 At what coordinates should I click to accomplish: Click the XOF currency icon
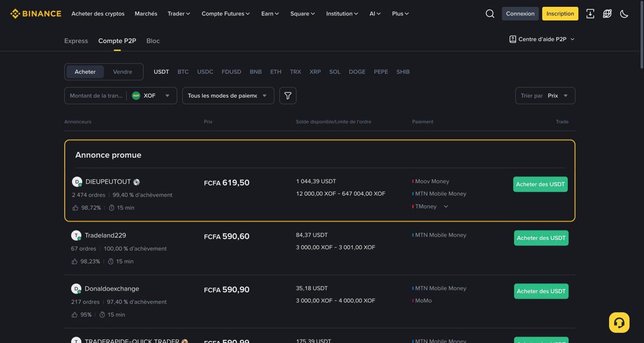click(136, 96)
